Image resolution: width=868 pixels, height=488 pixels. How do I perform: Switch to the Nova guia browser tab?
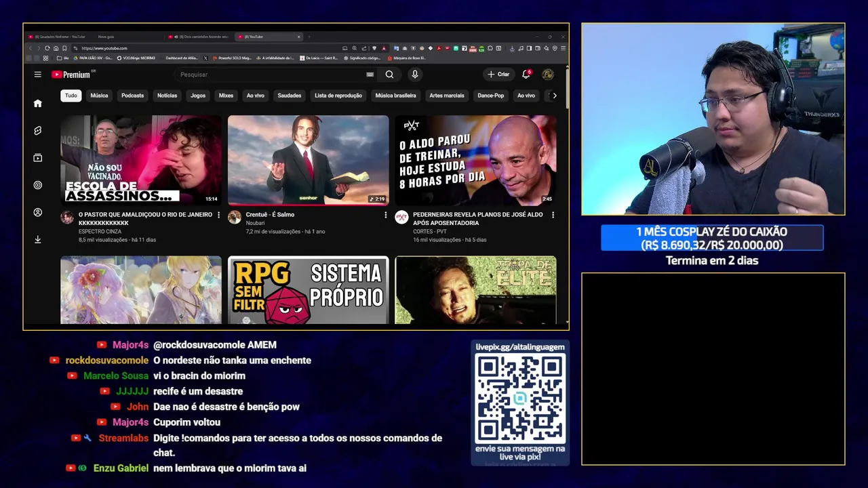click(x=129, y=37)
